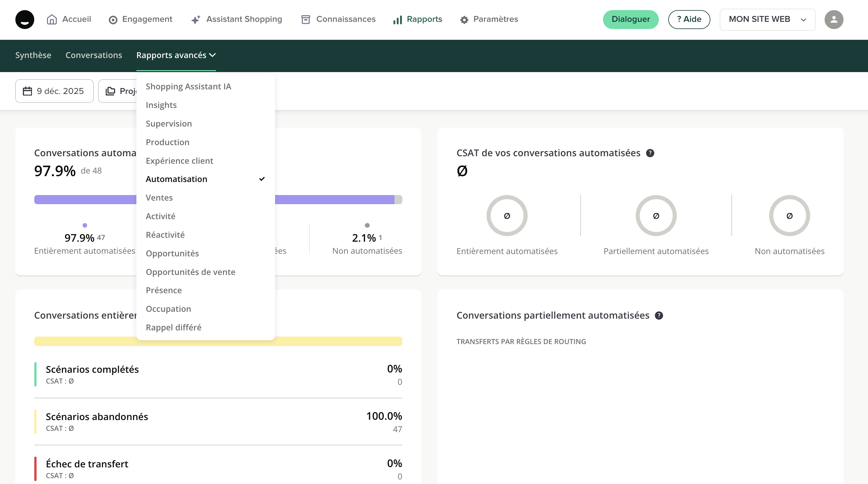Screen dimensions: 868x484
Task: Open Engagement via target icon
Action: point(113,20)
